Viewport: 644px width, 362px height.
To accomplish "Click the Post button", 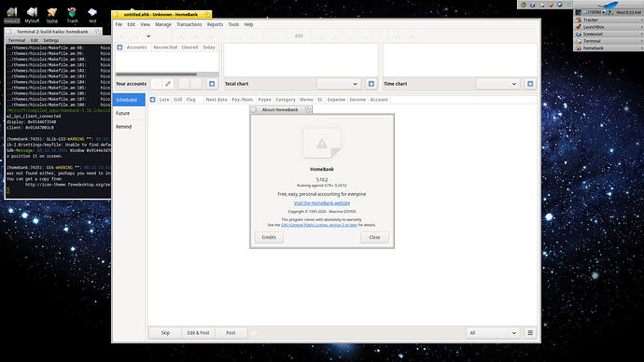I will (231, 332).
